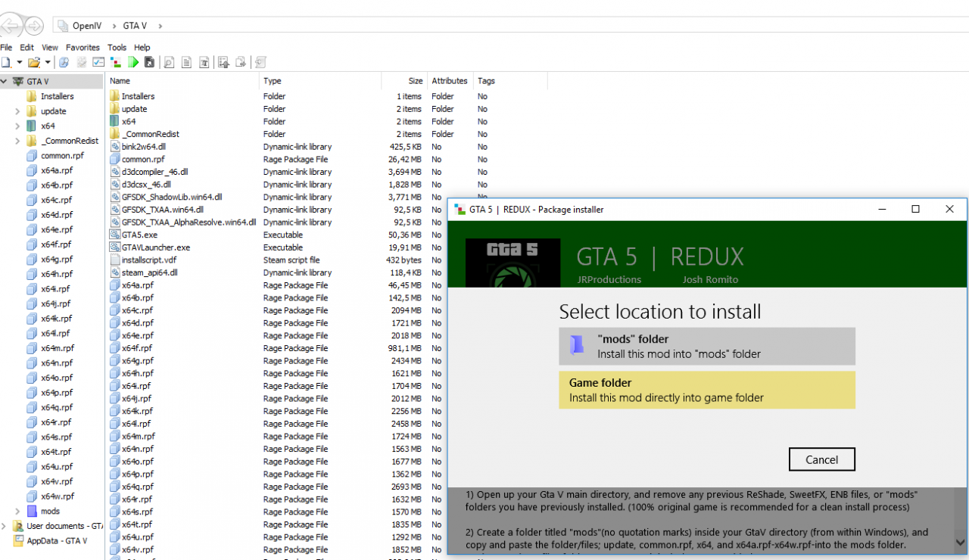This screenshot has height=560, width=969.
Task: Select bink2w64.dll in file list
Action: click(x=143, y=147)
